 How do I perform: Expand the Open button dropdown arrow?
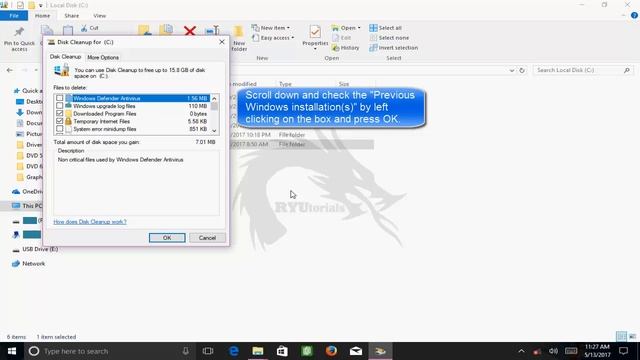tap(359, 28)
